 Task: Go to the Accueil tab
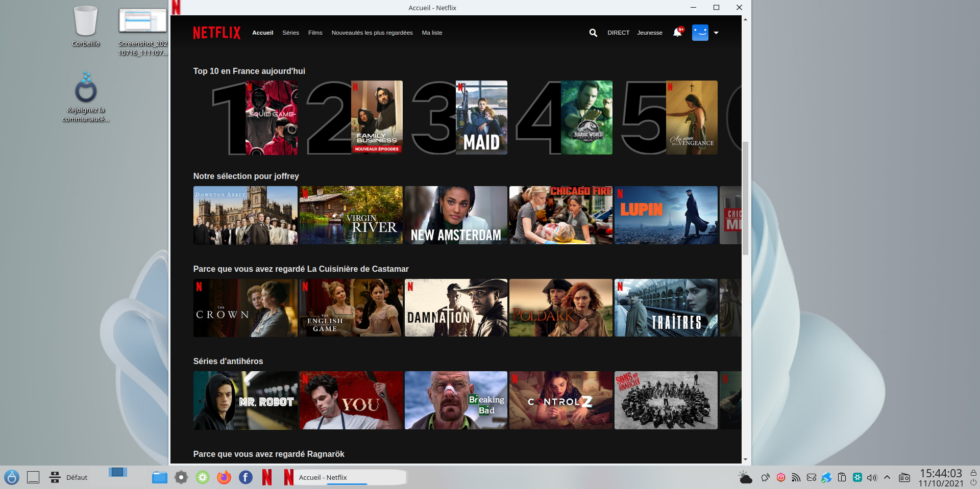point(263,33)
